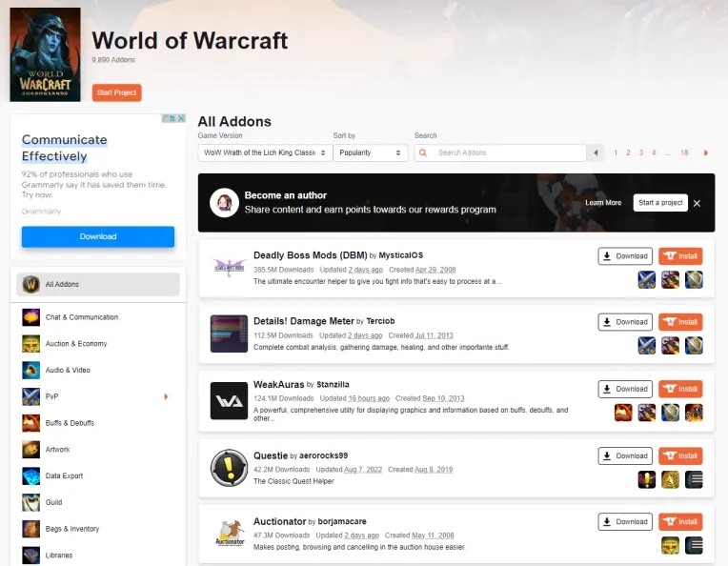Go to the next page arrow
This screenshot has width=728, height=566.
706,152
